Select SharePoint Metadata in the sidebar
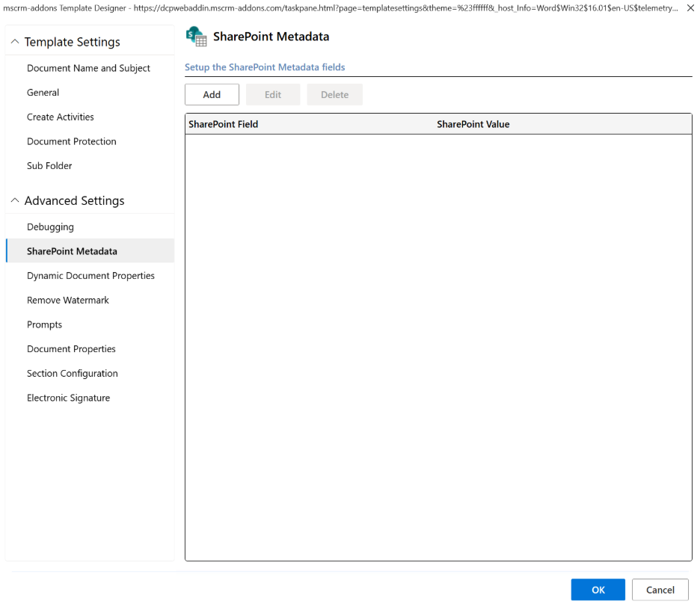Screen dimensions: 700x610 (72, 251)
